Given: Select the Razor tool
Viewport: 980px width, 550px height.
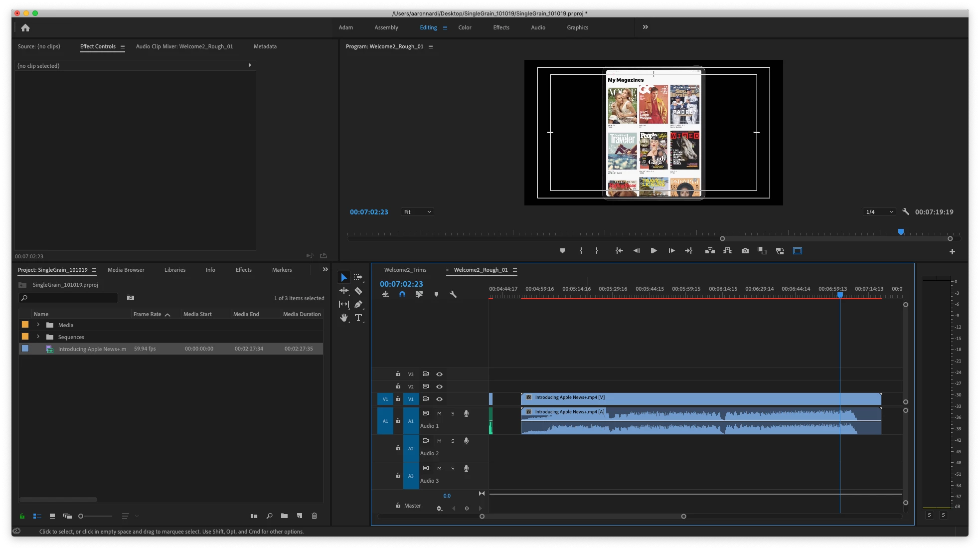Looking at the screenshot, I should 358,291.
